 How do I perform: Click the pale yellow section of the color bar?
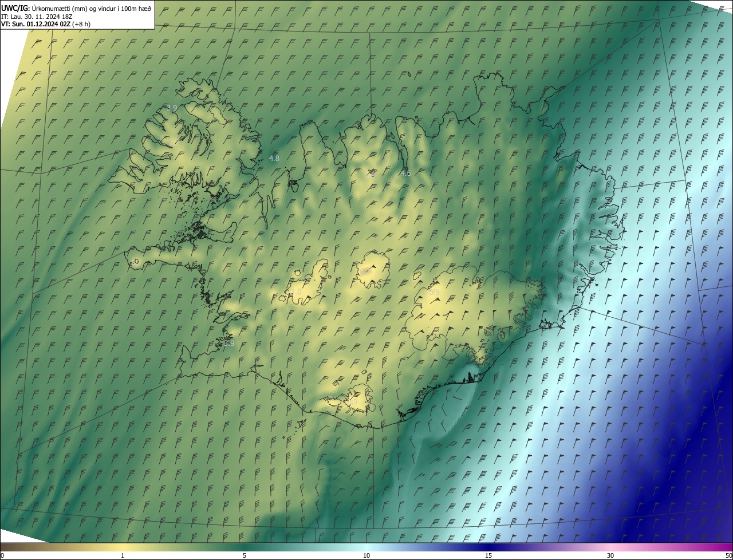[123, 547]
